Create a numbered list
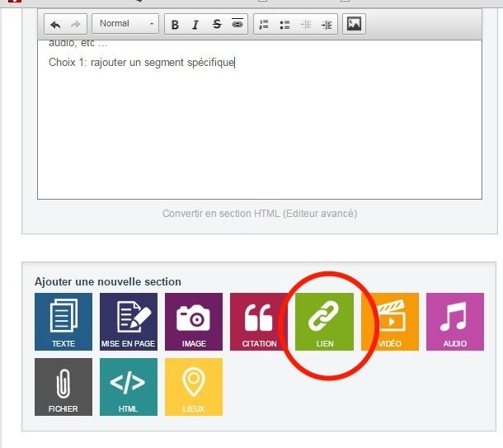The image size is (503, 448). 264,25
